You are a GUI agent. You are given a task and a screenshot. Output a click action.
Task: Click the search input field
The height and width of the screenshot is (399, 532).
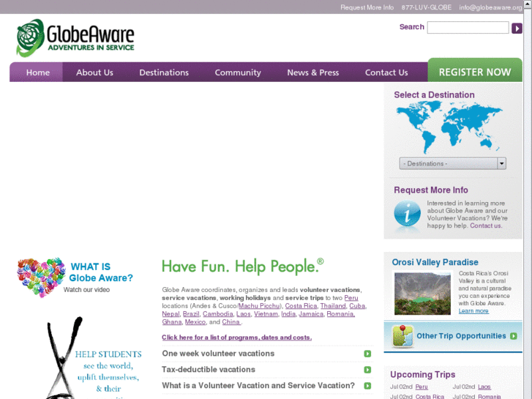coord(468,28)
